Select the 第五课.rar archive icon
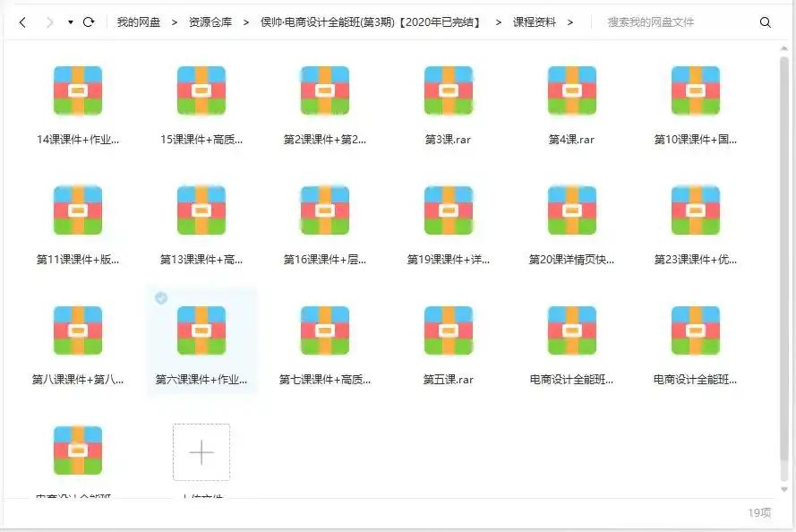 tap(449, 330)
